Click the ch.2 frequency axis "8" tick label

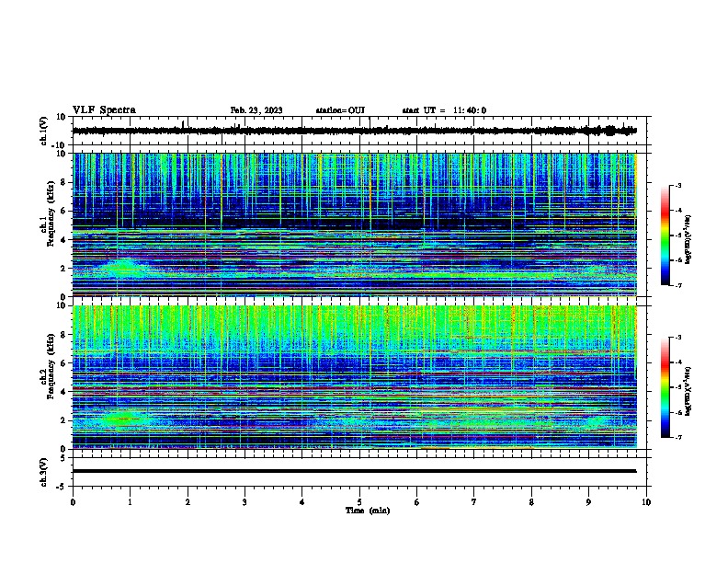64,335
